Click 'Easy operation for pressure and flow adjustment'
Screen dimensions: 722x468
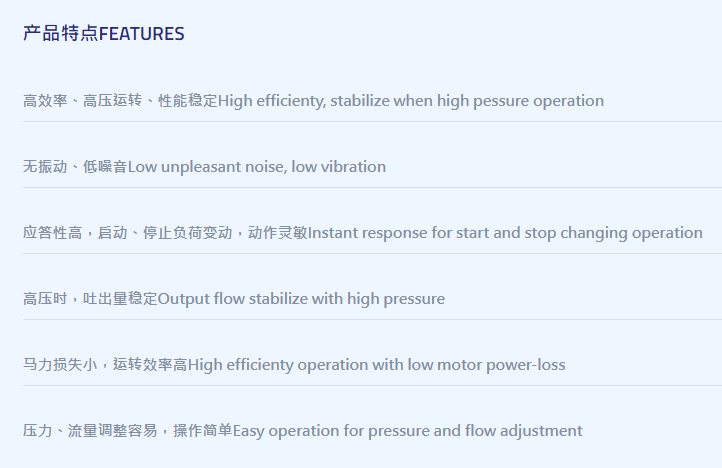(408, 431)
